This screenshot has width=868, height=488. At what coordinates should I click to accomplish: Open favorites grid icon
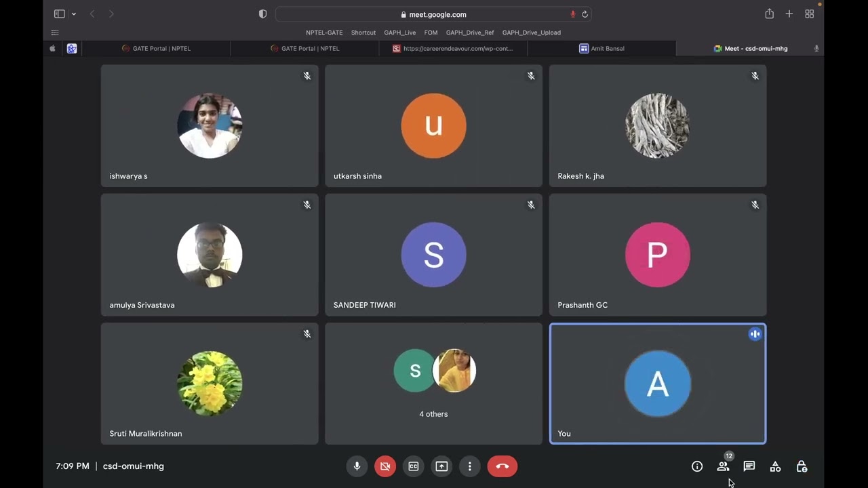(x=55, y=33)
